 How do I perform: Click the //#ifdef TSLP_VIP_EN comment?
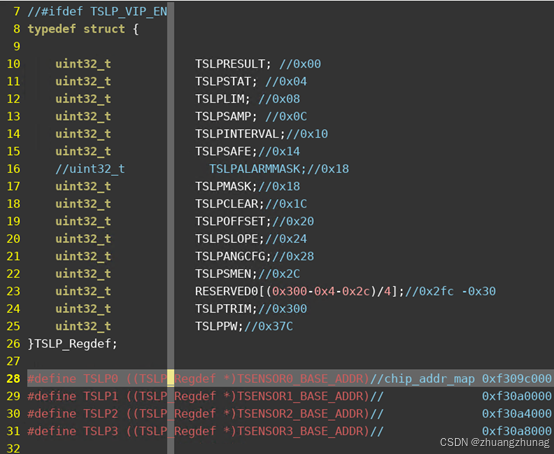coord(97,11)
